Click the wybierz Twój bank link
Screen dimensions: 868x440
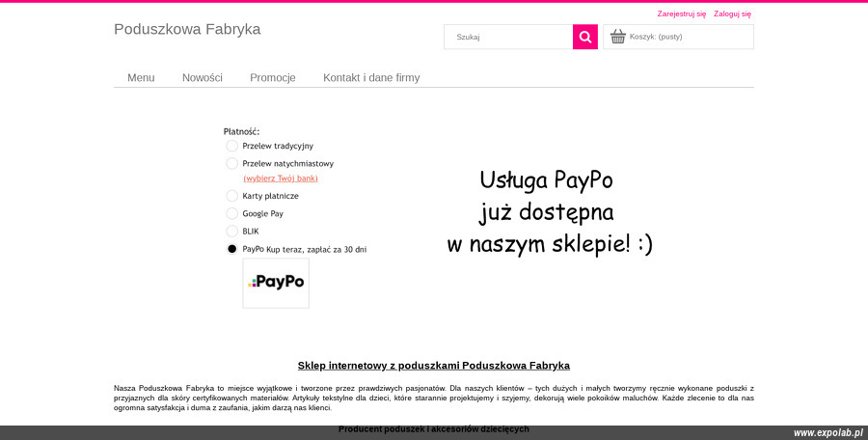coord(281,178)
